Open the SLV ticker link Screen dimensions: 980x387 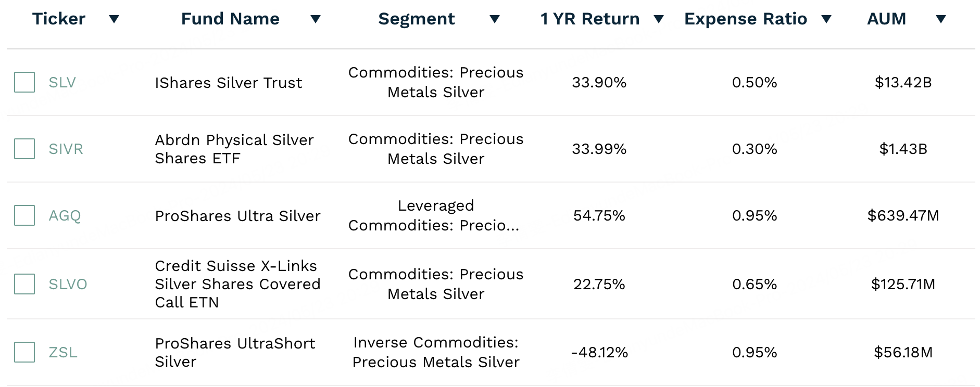tap(62, 82)
